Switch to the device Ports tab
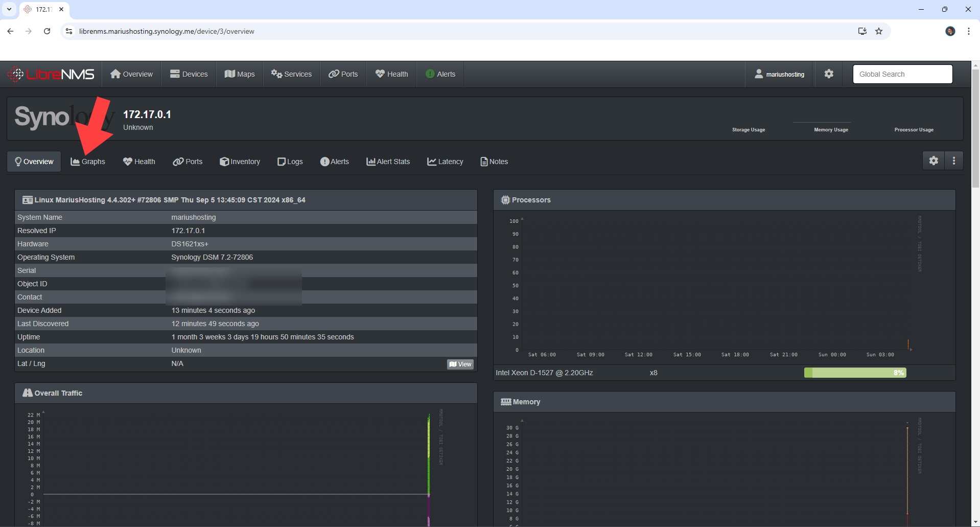 tap(188, 162)
